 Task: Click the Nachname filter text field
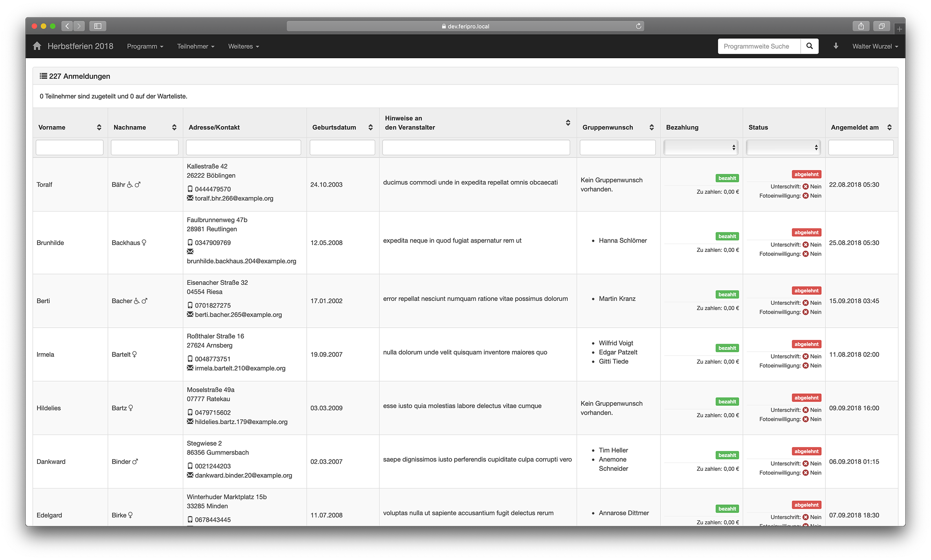(x=145, y=147)
